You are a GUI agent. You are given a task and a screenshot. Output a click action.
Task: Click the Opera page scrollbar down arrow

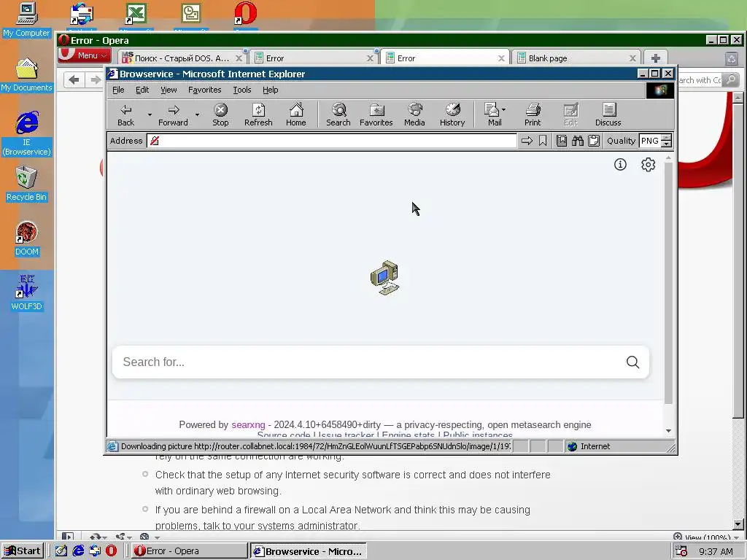click(x=738, y=524)
